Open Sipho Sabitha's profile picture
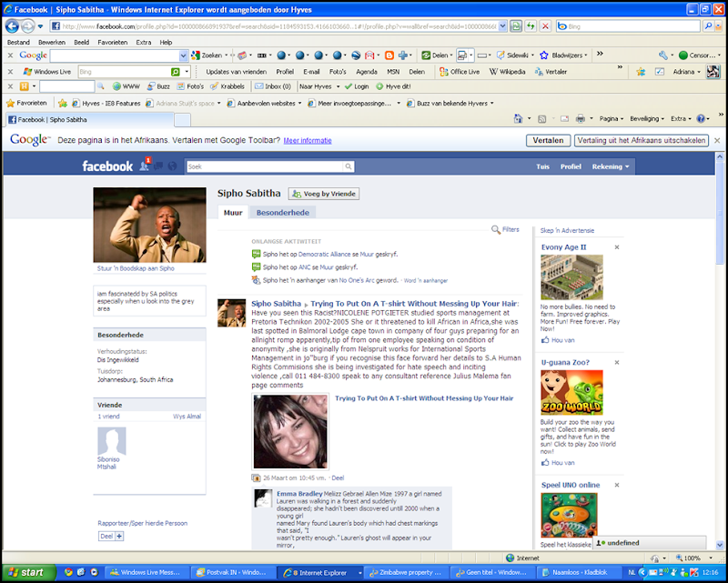This screenshot has width=728, height=583. (x=149, y=226)
